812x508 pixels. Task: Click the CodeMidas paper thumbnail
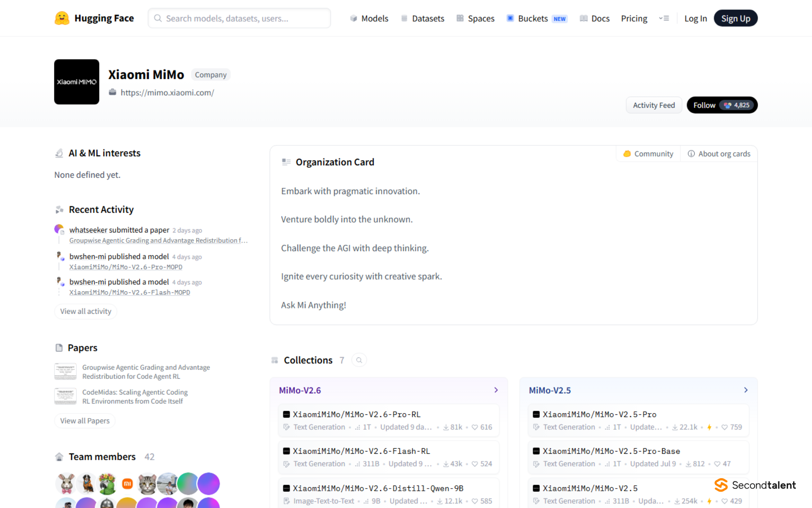[x=65, y=396]
